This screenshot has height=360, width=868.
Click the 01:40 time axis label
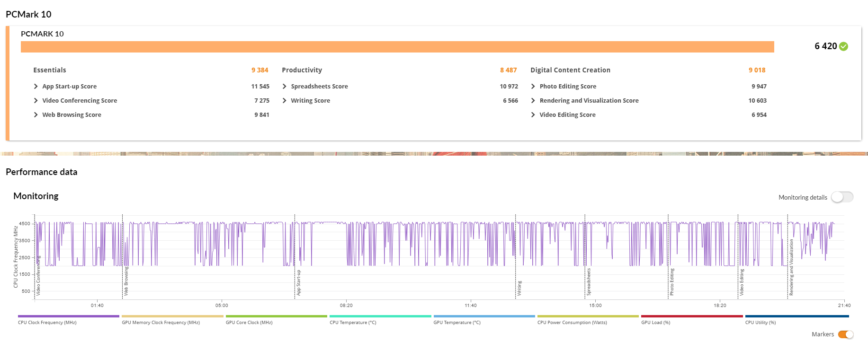97,306
